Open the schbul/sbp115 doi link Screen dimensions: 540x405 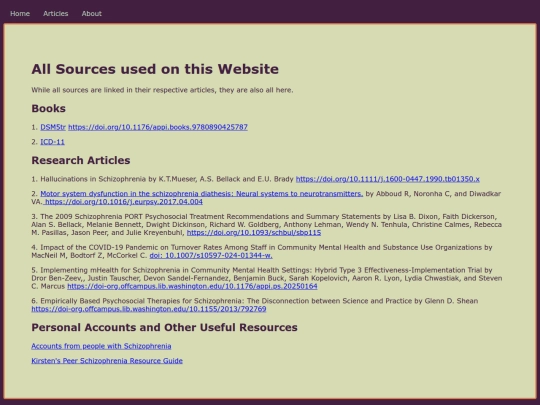click(x=254, y=233)
